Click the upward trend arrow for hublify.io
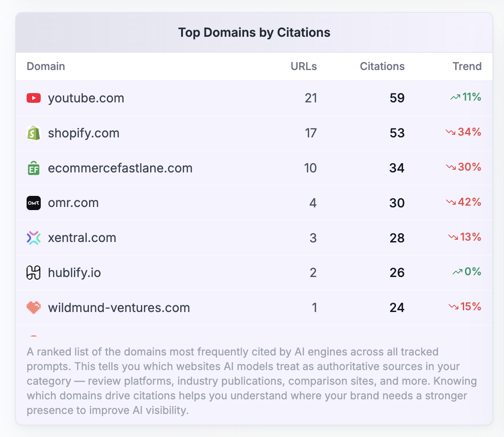Viewport: 504px width, 437px height. tap(457, 272)
